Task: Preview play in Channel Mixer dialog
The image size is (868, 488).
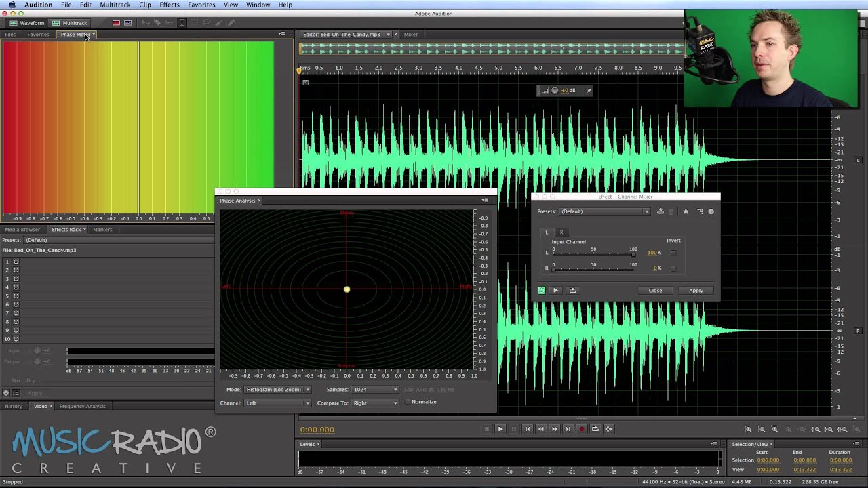Action: click(x=555, y=291)
